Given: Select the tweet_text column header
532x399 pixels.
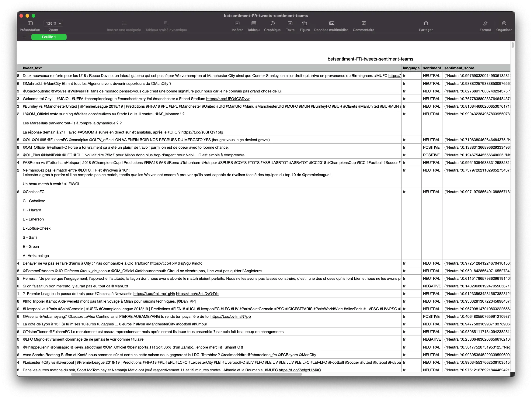Looking at the screenshot, I should 32,68.
